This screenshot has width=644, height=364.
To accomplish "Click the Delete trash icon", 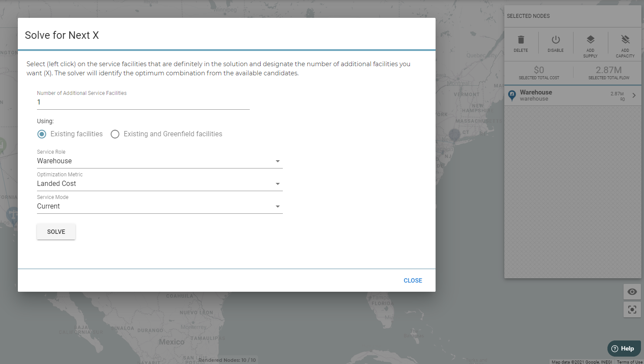I will point(521,40).
